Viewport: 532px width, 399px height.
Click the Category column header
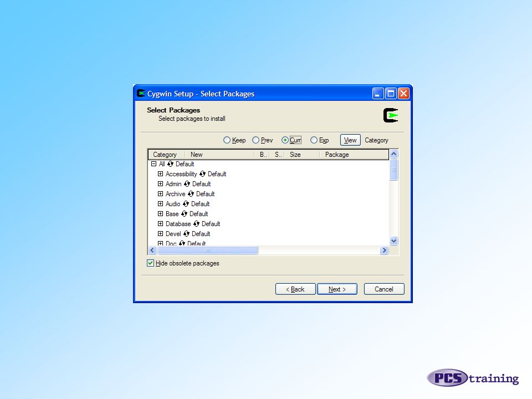pos(167,155)
